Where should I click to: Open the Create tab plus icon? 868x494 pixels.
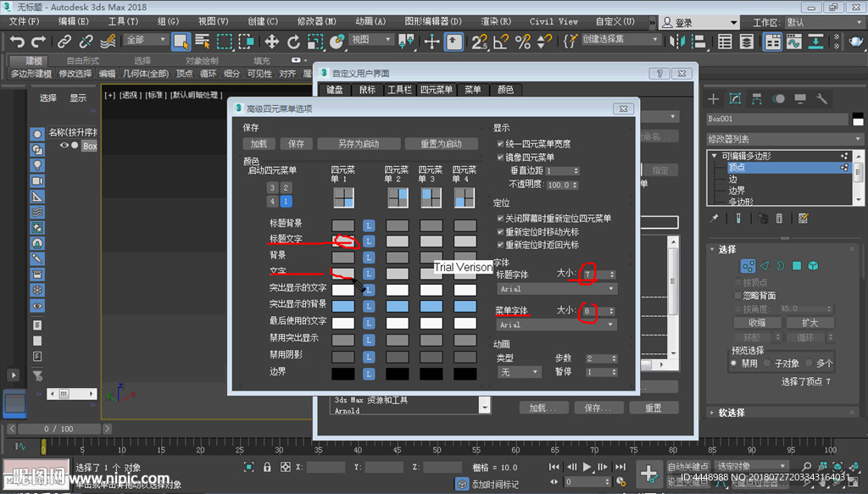714,99
